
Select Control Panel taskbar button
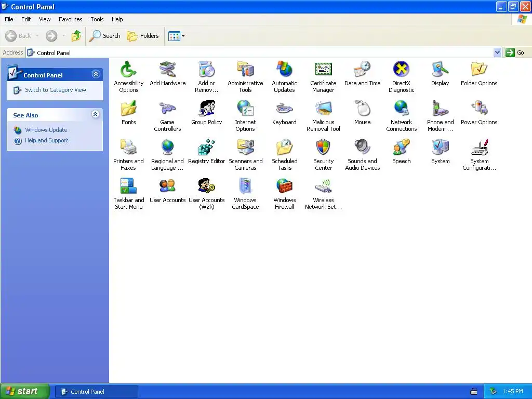tap(97, 392)
